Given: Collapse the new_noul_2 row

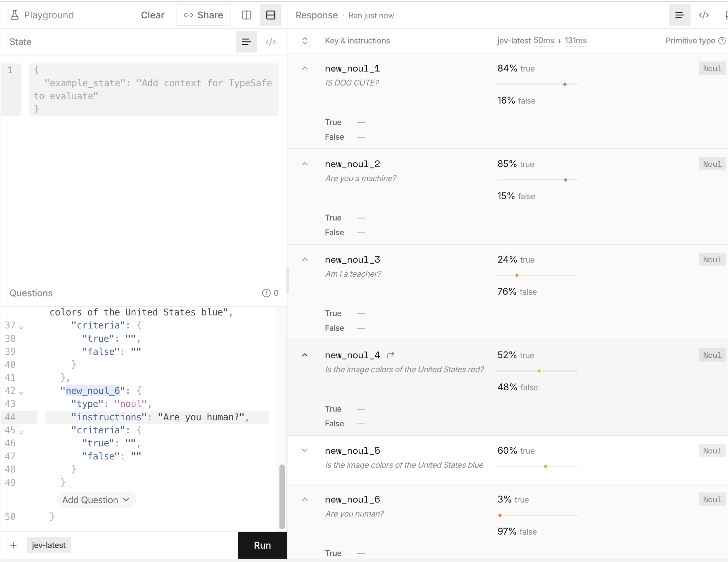Looking at the screenshot, I should (305, 164).
